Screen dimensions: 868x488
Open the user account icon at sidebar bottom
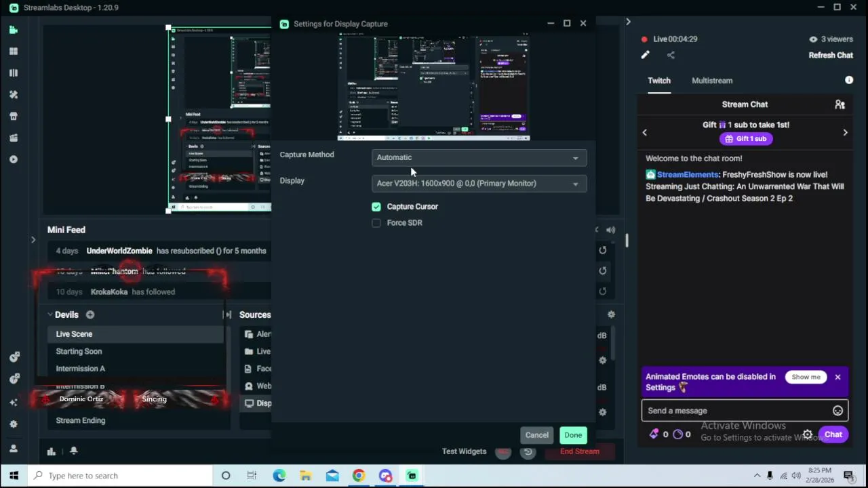(x=14, y=449)
